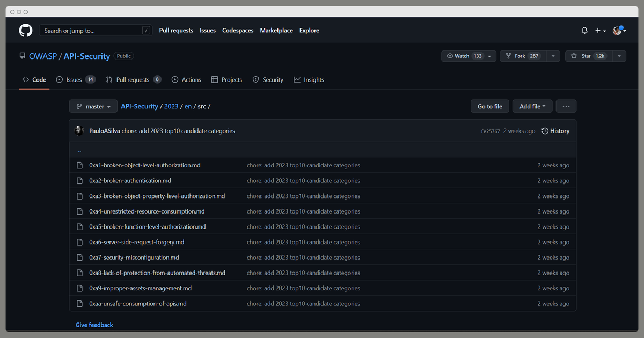
Task: Click the Fork repository button
Action: tap(523, 56)
